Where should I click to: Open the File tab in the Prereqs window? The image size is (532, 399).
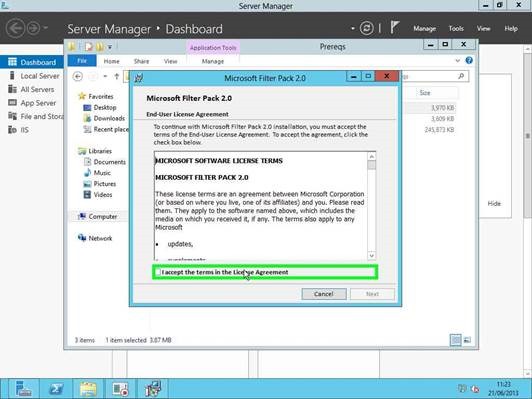82,61
